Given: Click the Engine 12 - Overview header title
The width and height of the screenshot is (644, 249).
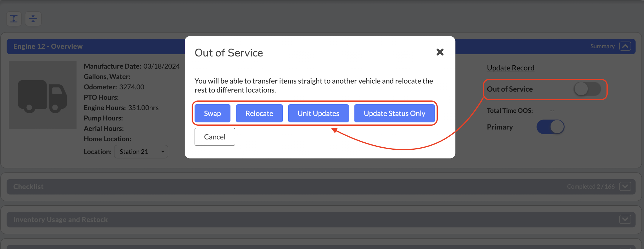Looking at the screenshot, I should coord(48,46).
